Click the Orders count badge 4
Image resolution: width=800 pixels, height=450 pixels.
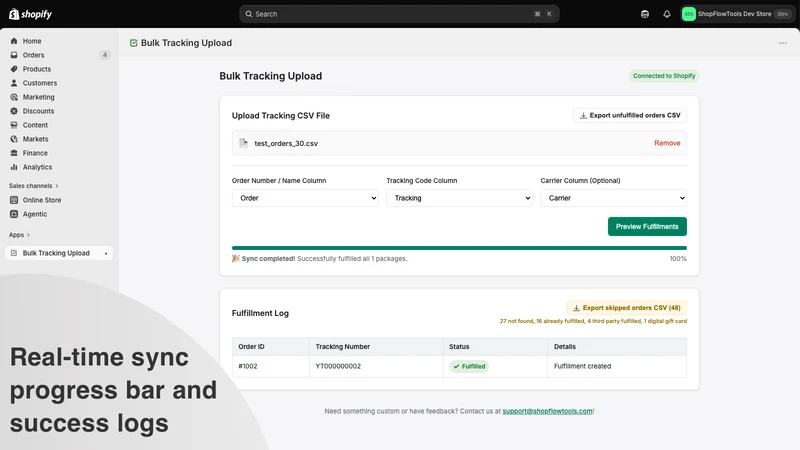(x=105, y=55)
